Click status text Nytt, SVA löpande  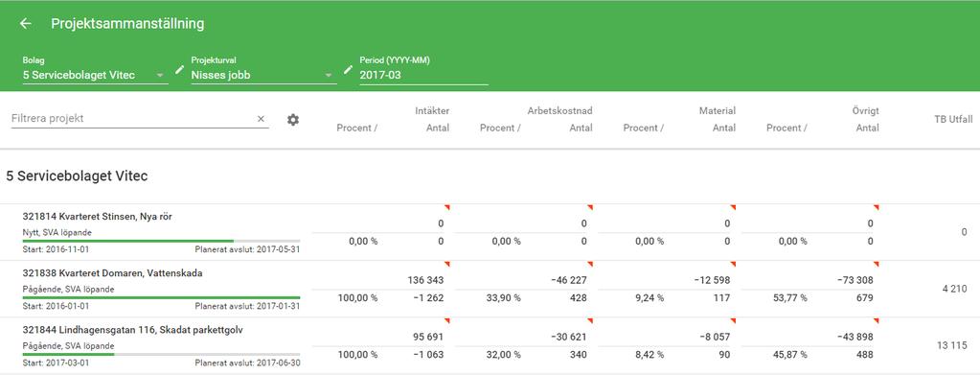click(57, 233)
